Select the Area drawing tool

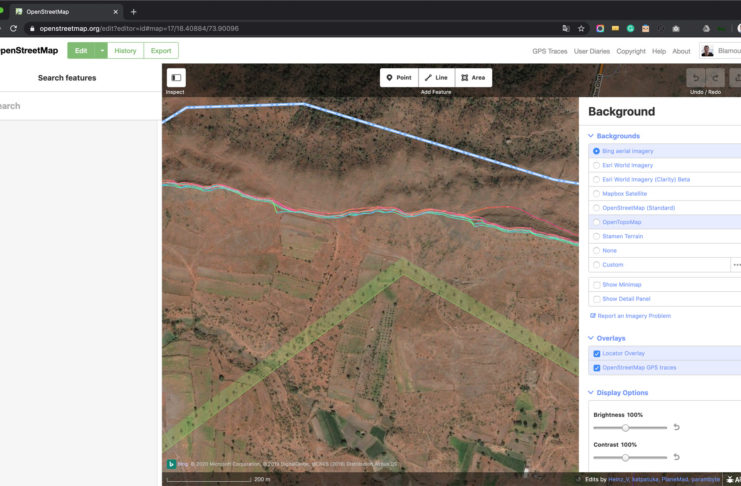[473, 77]
